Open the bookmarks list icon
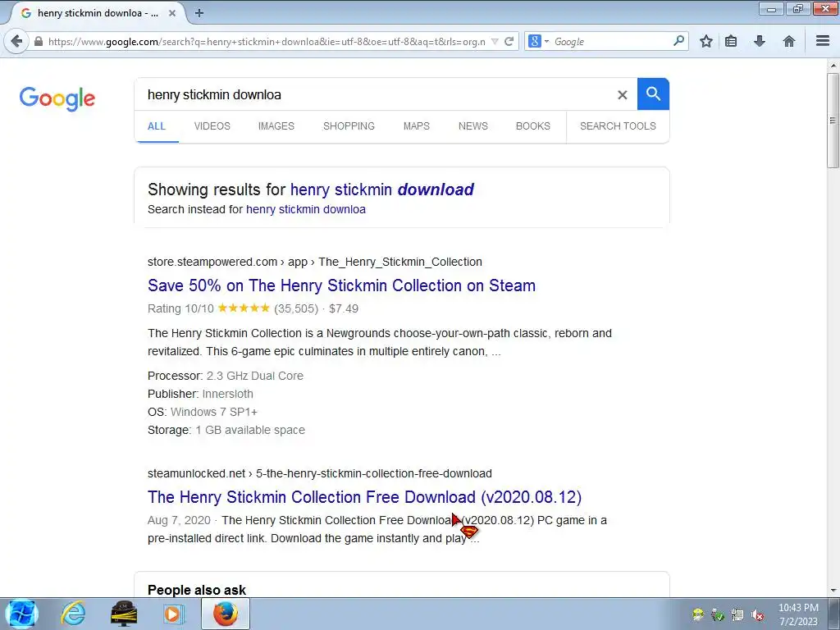This screenshot has width=840, height=630. (x=731, y=41)
